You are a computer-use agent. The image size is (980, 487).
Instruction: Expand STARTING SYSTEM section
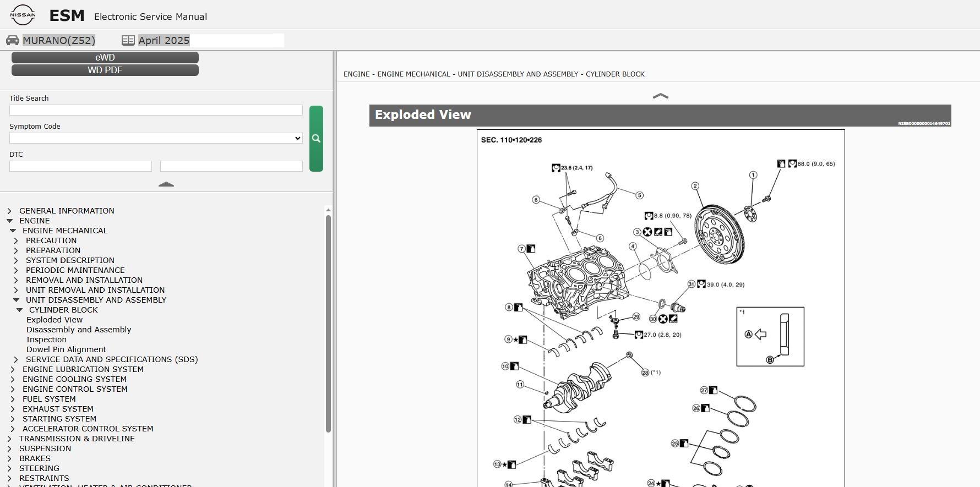point(13,419)
